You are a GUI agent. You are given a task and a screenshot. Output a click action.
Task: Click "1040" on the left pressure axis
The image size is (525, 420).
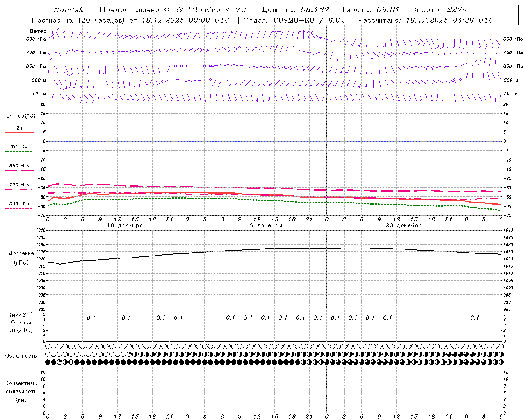point(40,230)
